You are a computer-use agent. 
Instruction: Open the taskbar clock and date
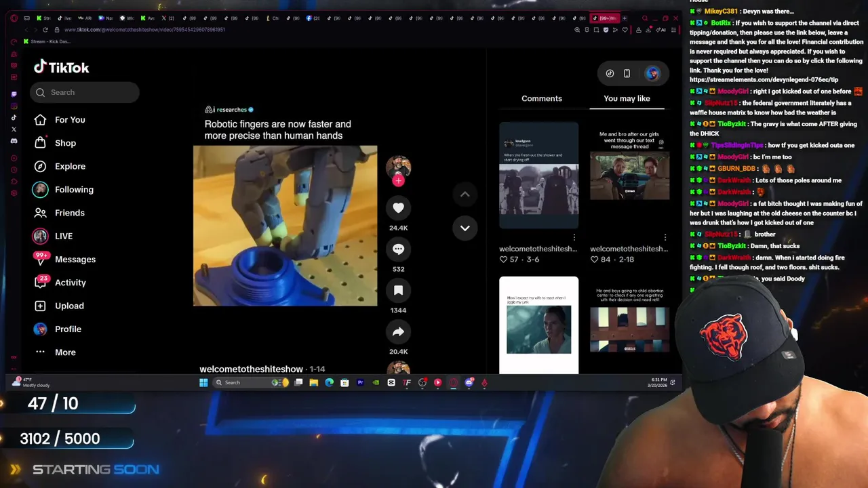[658, 383]
